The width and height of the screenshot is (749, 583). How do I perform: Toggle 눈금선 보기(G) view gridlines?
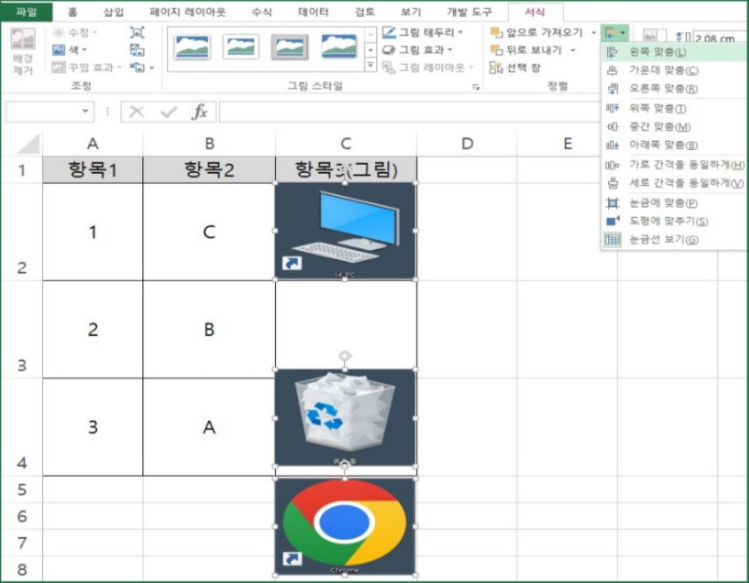coord(673,239)
